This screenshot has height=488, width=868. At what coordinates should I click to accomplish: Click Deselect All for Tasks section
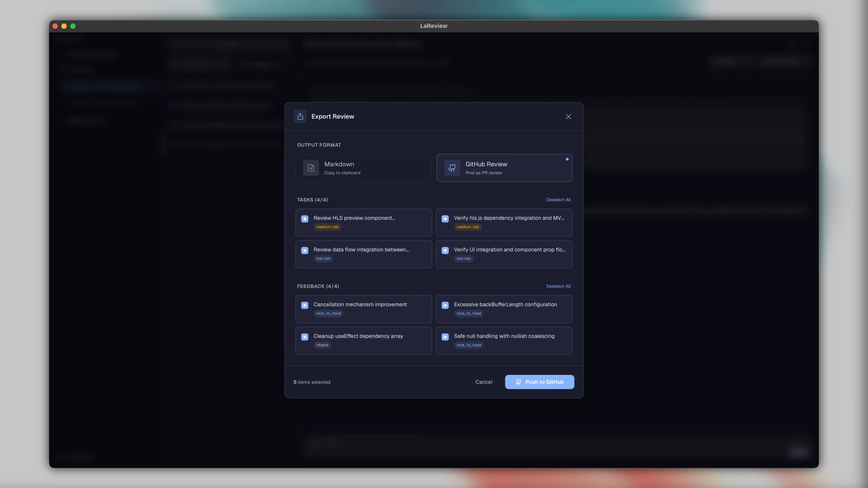(558, 200)
